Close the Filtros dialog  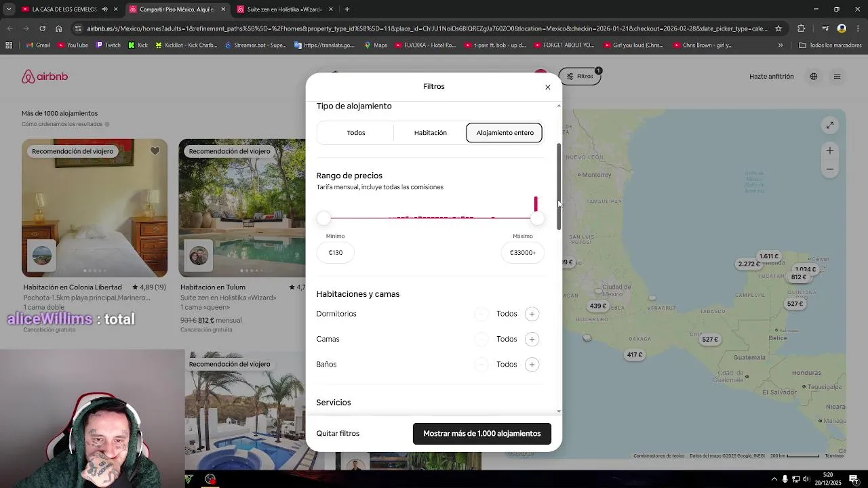[548, 87]
